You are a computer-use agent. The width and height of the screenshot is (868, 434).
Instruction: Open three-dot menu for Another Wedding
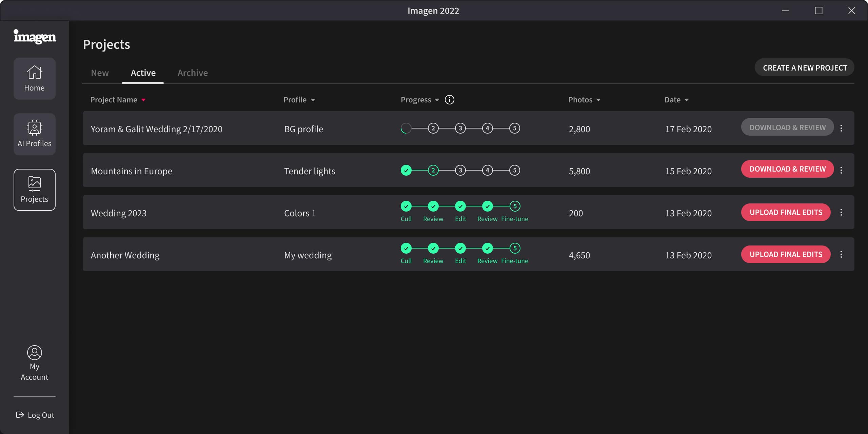(841, 254)
